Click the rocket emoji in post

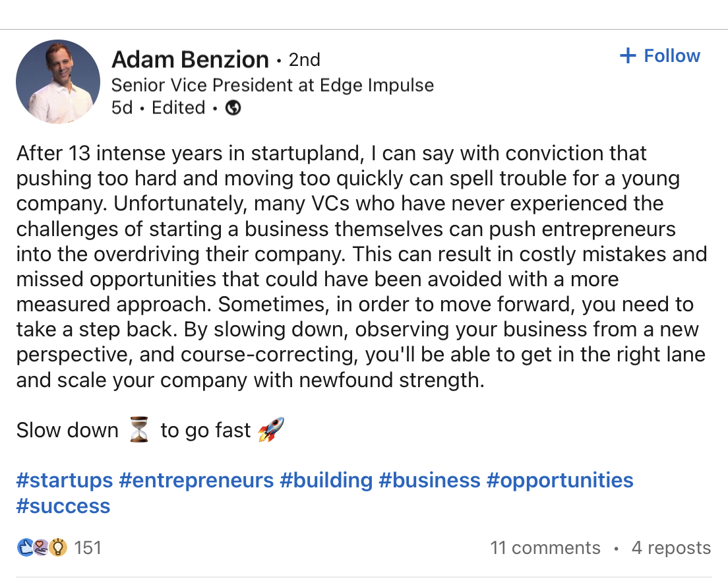pos(270,429)
